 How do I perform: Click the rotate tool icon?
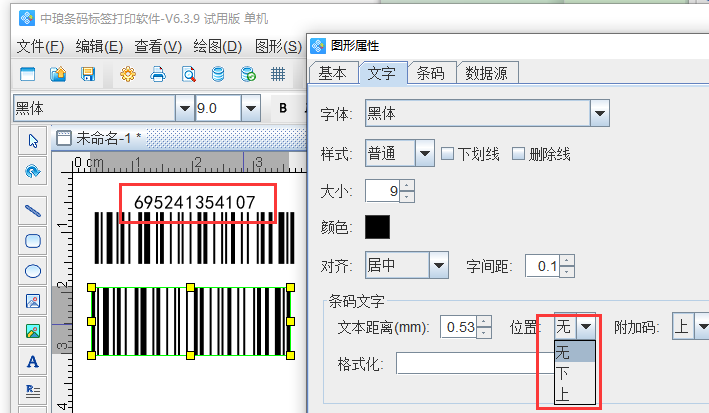[x=33, y=171]
